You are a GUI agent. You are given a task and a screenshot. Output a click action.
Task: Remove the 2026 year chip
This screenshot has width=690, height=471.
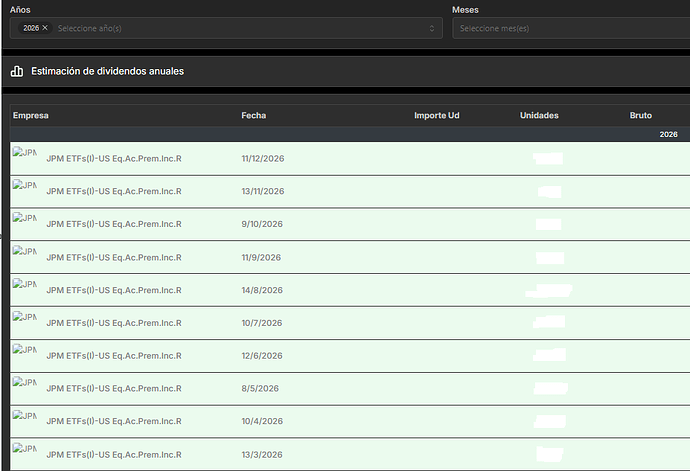tap(45, 28)
